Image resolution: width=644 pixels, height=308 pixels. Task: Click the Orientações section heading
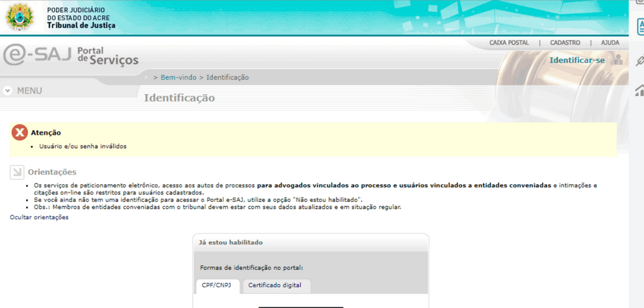(x=52, y=172)
